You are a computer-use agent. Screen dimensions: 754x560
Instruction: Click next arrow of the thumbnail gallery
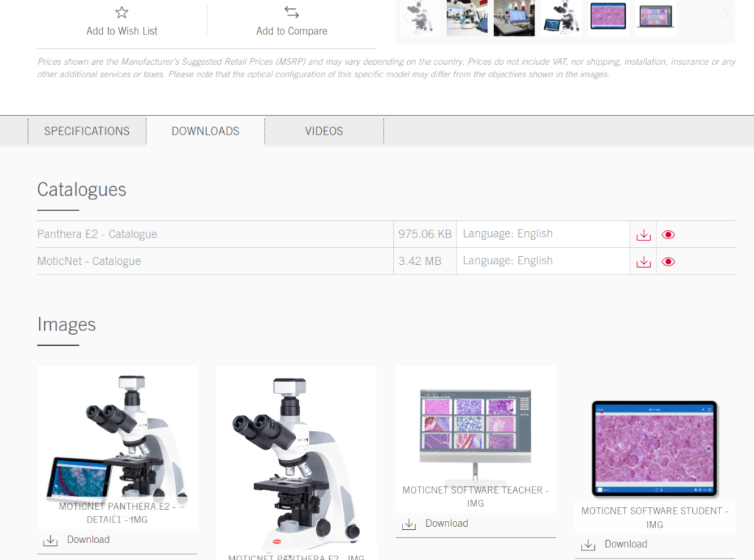tap(725, 15)
